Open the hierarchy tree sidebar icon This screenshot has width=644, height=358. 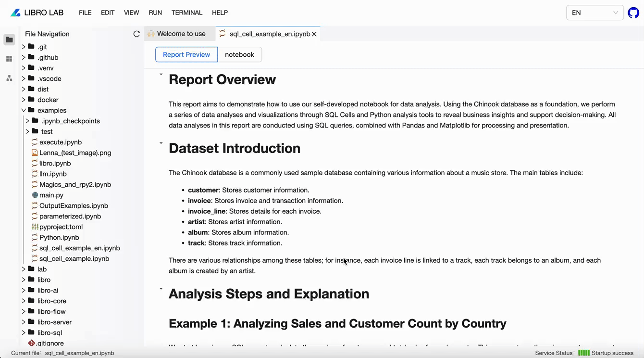[x=9, y=78]
